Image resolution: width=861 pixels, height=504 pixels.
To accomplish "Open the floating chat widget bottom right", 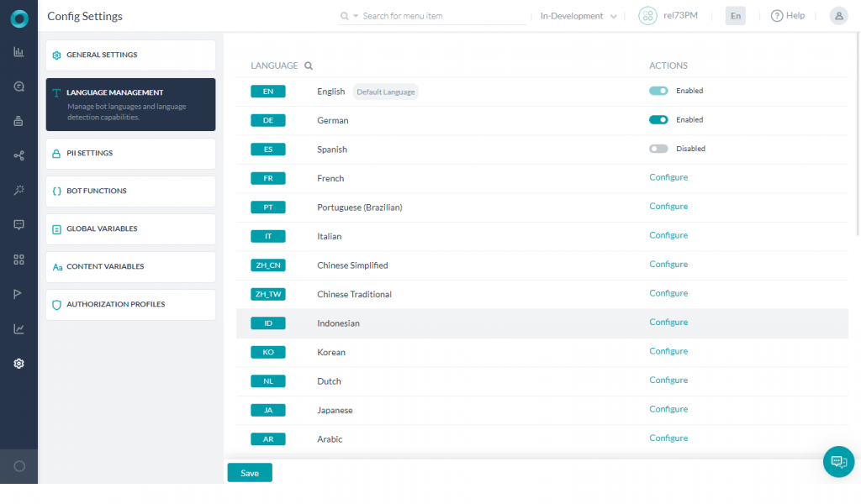I will tap(838, 461).
